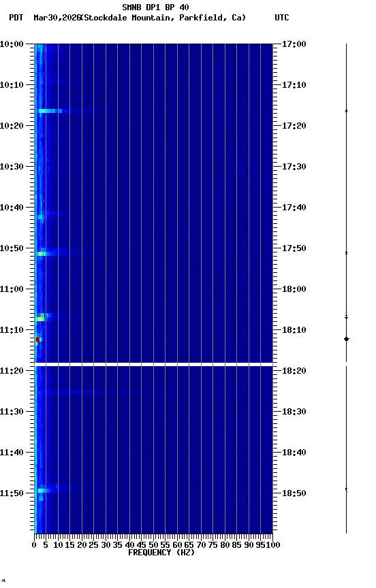
Task: Click the 'UTC' timezone label
Action: (x=282, y=18)
